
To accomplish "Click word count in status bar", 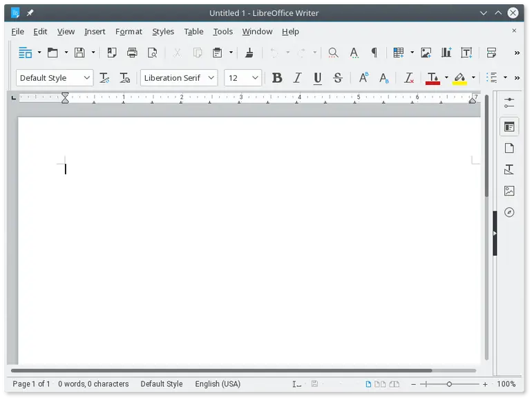I will (x=93, y=384).
